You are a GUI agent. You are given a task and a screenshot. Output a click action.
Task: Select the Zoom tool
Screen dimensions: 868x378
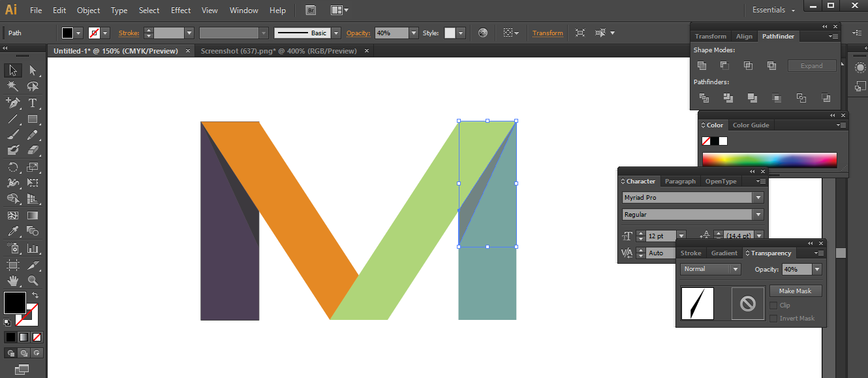click(x=31, y=281)
